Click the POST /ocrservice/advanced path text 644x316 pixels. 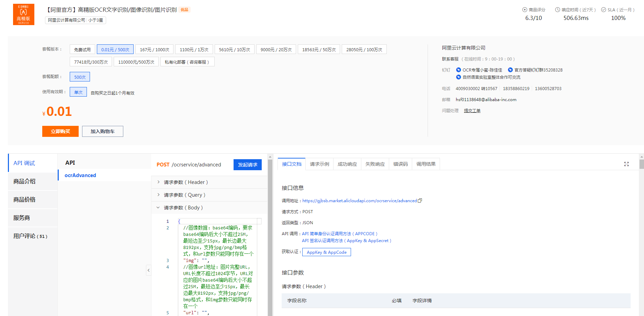pos(189,165)
